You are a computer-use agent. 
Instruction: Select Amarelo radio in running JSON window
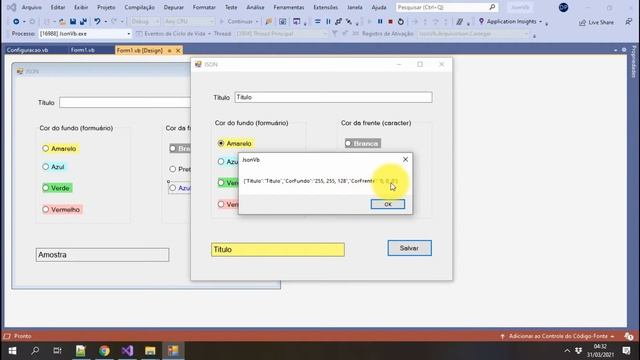(221, 143)
